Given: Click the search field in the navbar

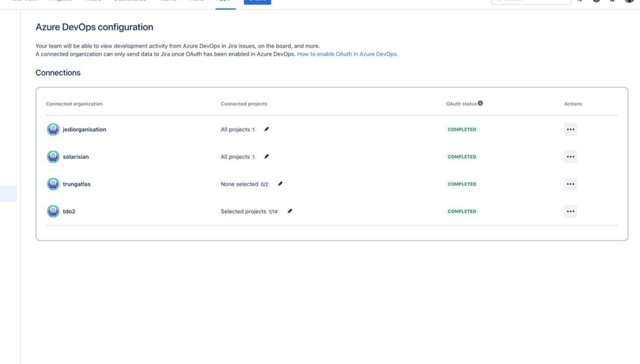Looking at the screenshot, I should (531, 1).
